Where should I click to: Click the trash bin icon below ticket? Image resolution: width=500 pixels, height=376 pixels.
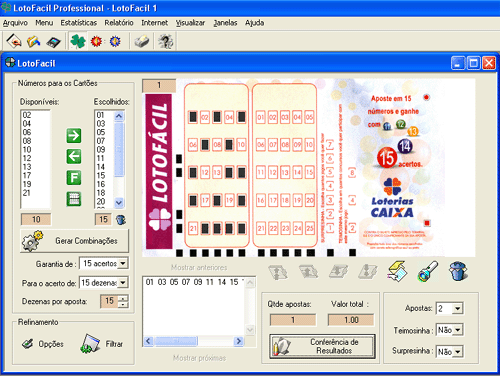click(x=458, y=271)
